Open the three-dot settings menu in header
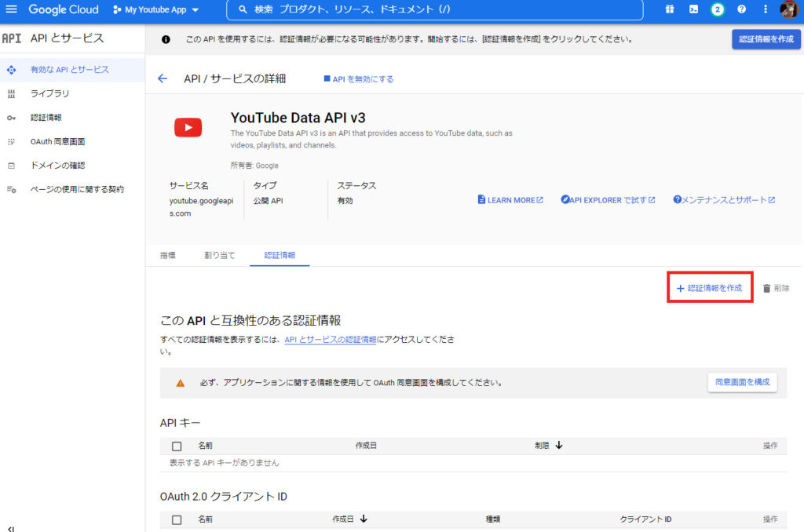 coord(765,9)
